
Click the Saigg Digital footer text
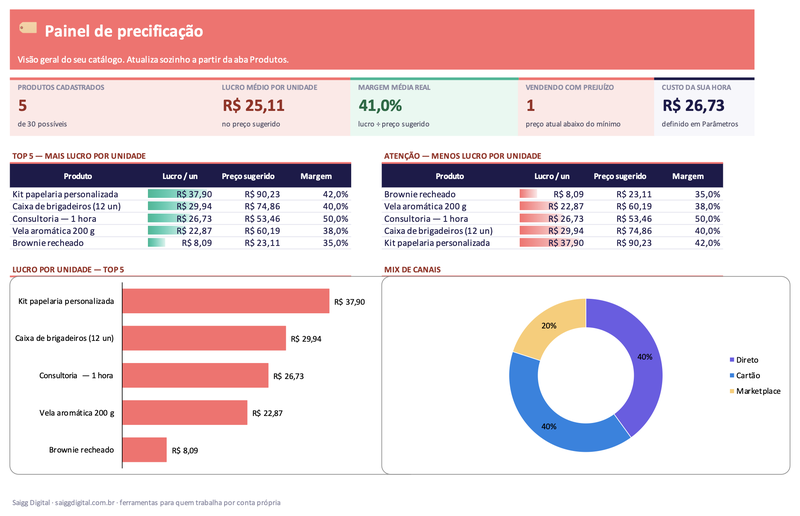click(146, 502)
